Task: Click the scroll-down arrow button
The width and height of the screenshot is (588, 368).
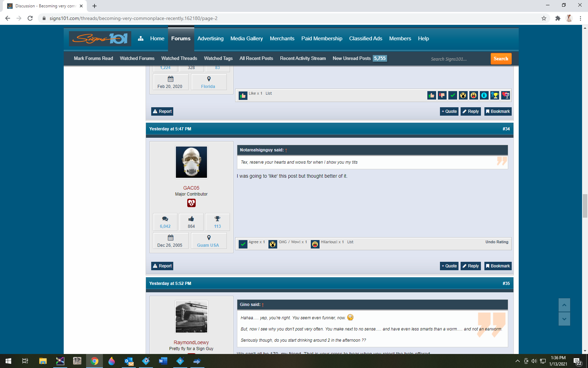Action: pos(564,319)
